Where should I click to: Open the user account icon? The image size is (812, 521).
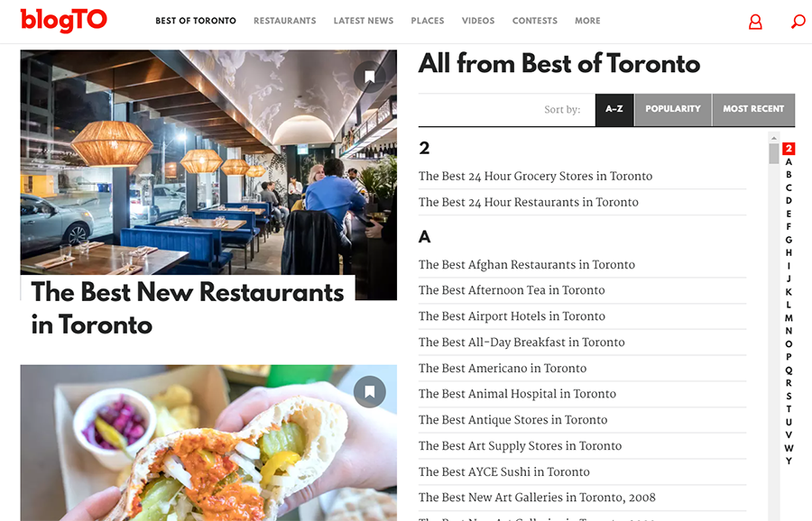(755, 22)
